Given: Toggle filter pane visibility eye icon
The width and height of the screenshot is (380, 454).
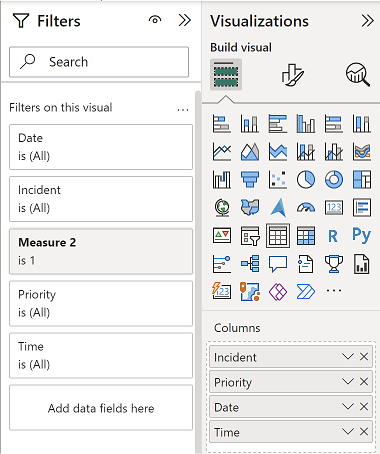Looking at the screenshot, I should (155, 20).
